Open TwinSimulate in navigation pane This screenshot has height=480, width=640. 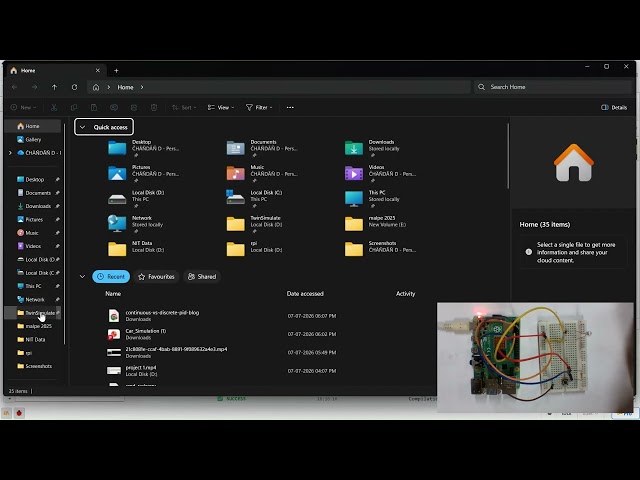pyautogui.click(x=33, y=313)
